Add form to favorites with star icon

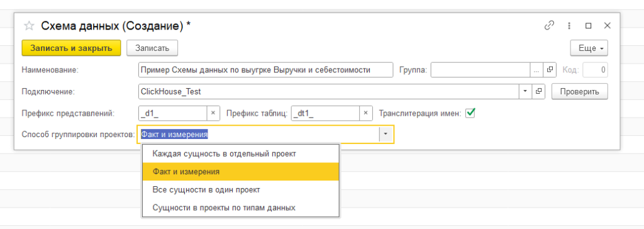[x=29, y=26]
